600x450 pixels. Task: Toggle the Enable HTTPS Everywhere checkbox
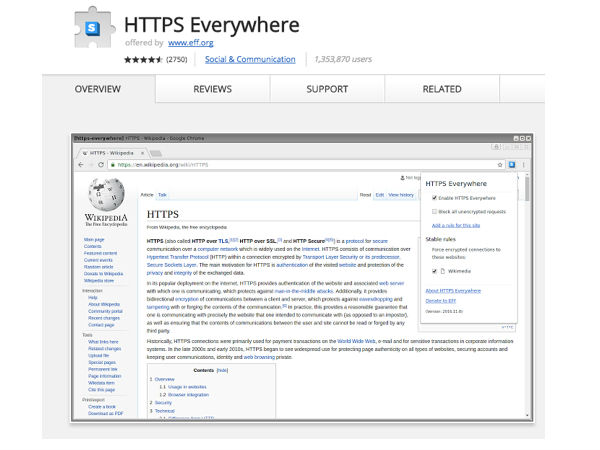pos(434,198)
